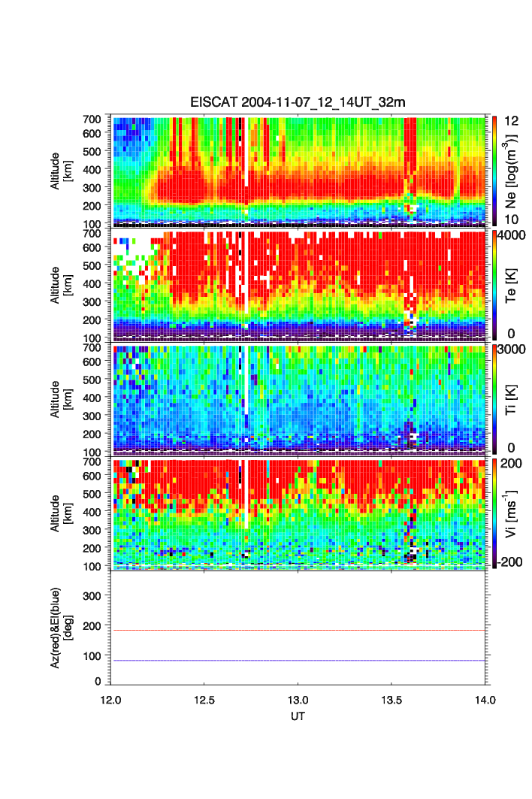Click the 13.0 tick label on UT axis
The width and height of the screenshot is (532, 799).
[x=298, y=701]
